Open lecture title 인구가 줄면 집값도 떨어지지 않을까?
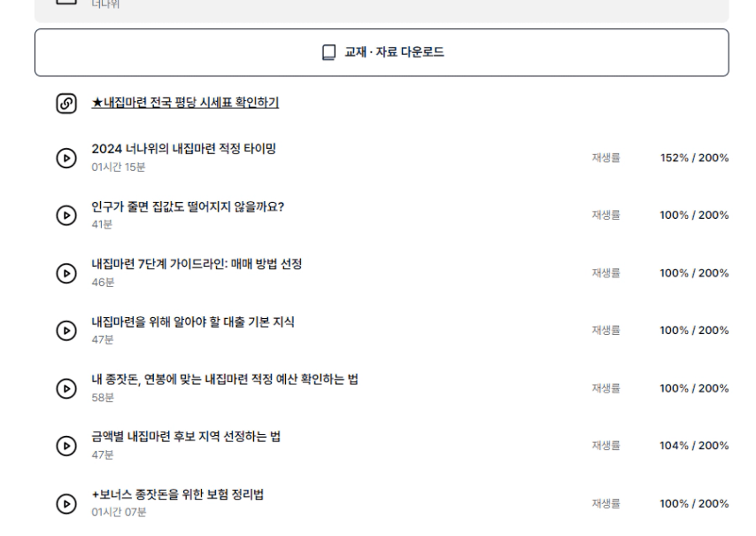 pos(188,206)
